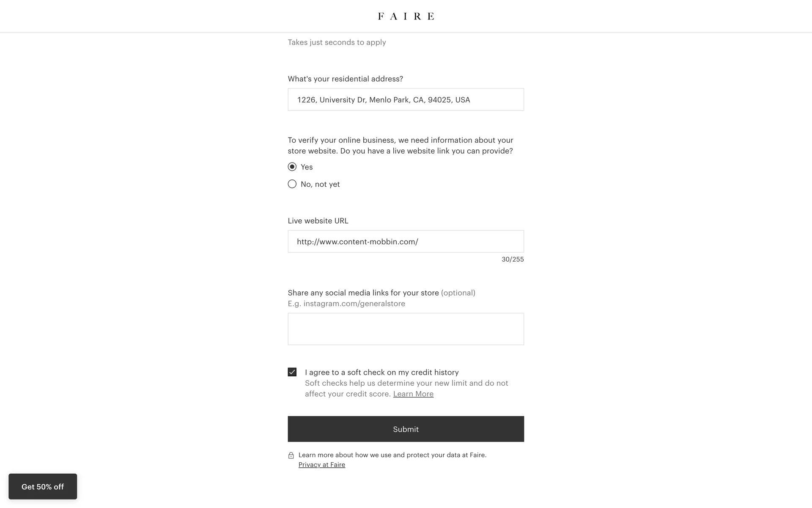812x508 pixels.
Task: Click the "Learn more about how we use" data notice
Action: coord(392,455)
